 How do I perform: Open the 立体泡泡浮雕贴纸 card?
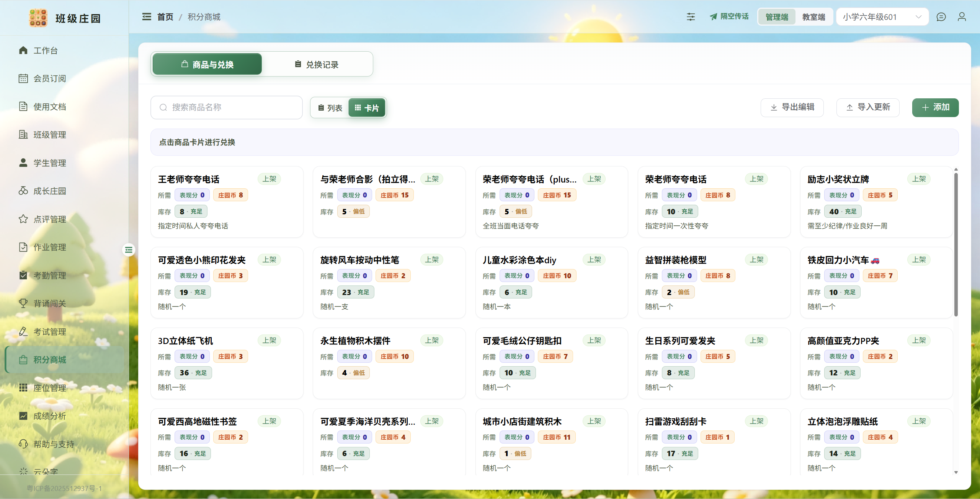tap(876, 442)
